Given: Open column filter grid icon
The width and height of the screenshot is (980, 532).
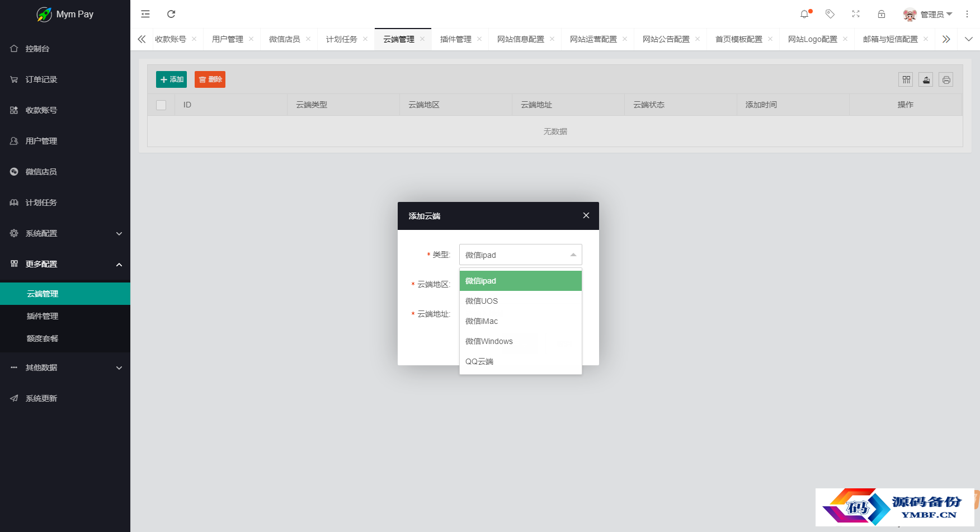Looking at the screenshot, I should [x=906, y=79].
